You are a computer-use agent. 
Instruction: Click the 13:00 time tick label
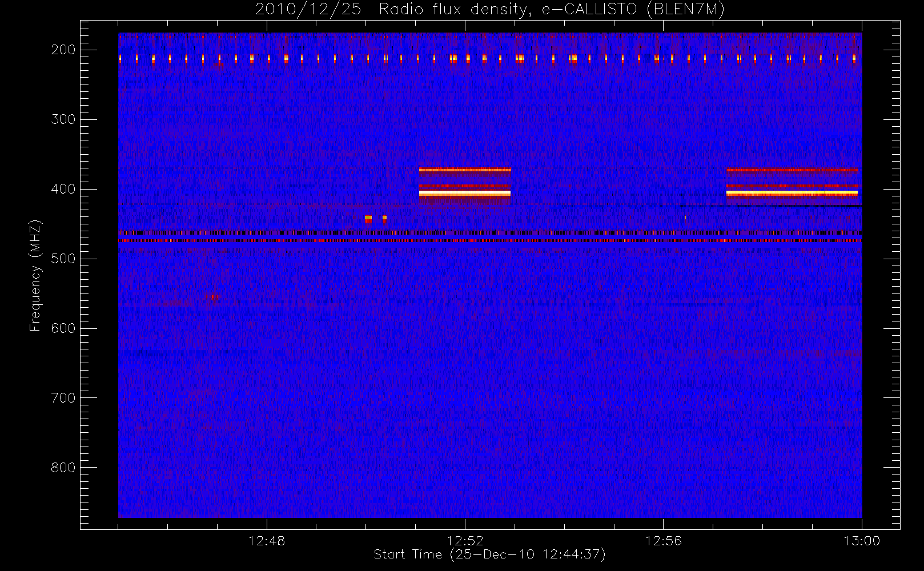(862, 541)
